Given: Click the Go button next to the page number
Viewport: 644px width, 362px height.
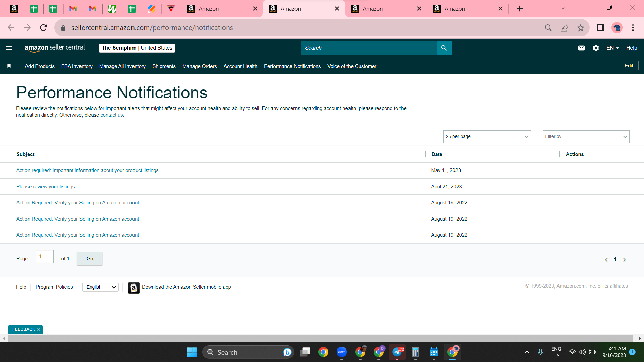Looking at the screenshot, I should pos(90,259).
